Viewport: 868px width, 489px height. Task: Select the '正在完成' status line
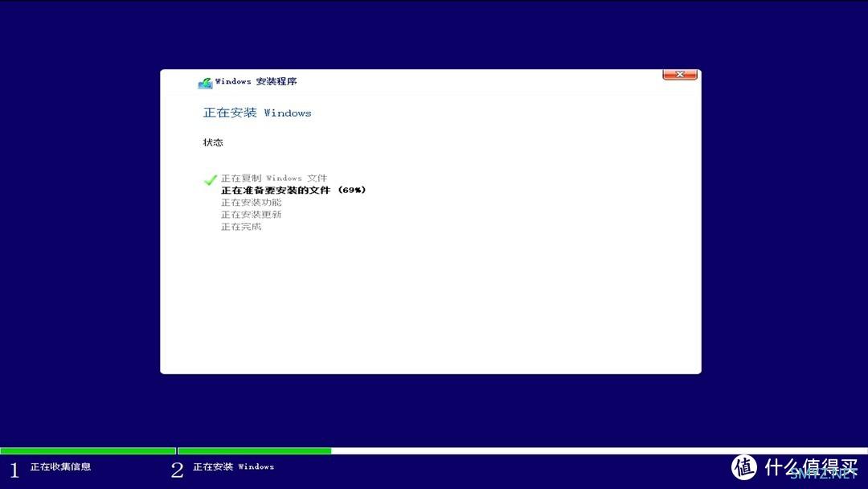[241, 227]
